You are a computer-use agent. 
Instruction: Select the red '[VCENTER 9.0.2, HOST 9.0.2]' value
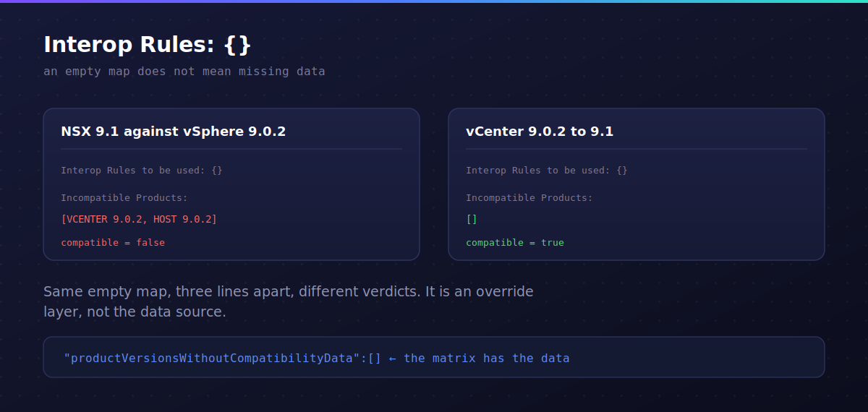(x=139, y=219)
